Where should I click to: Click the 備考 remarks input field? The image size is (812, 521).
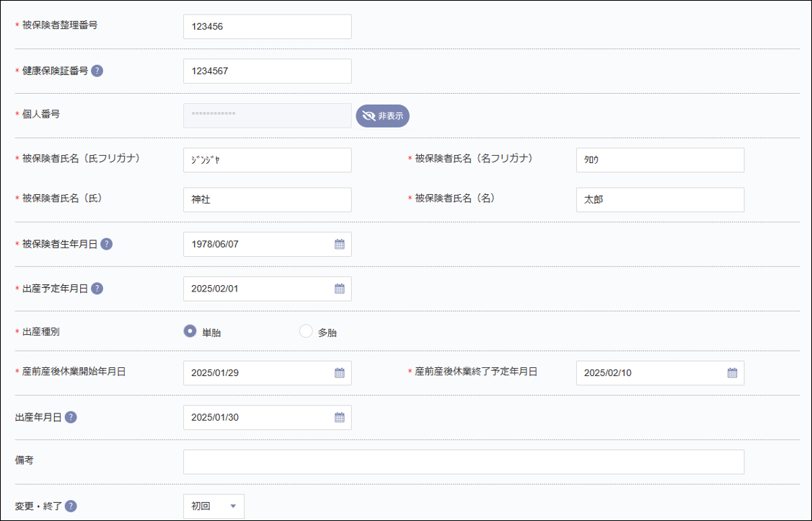pyautogui.click(x=462, y=462)
